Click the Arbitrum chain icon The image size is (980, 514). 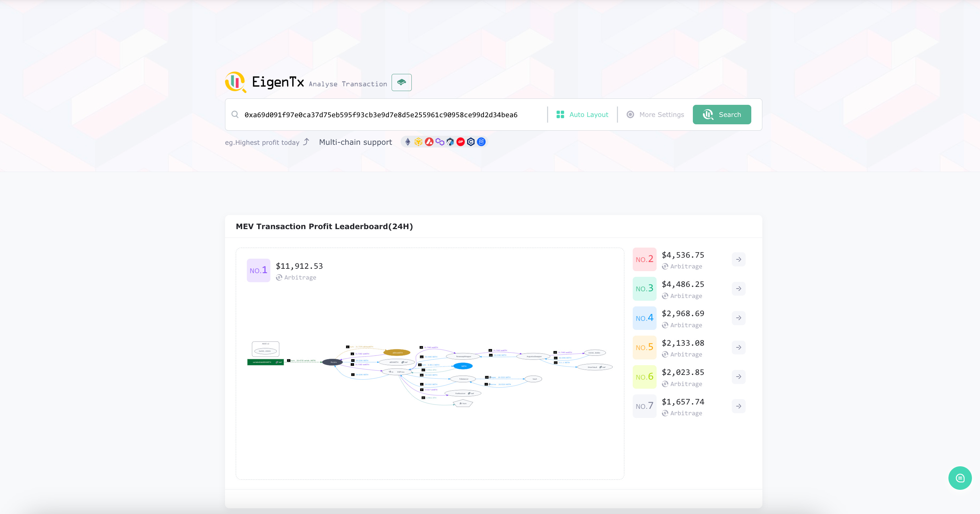pyautogui.click(x=450, y=142)
